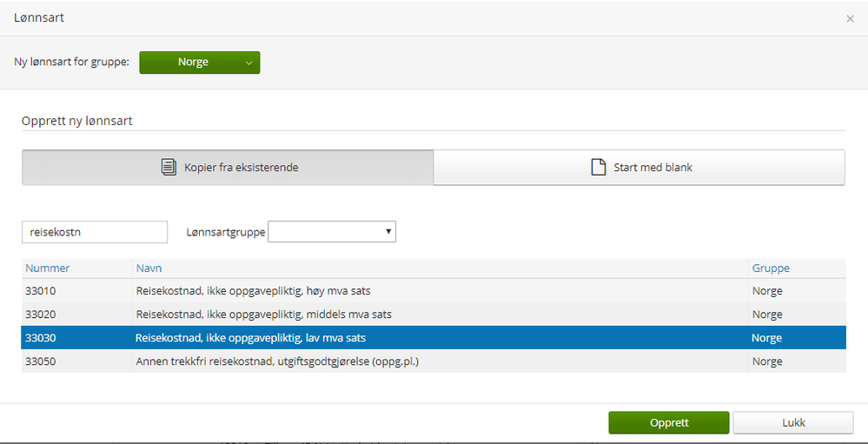
Task: Open the Norge group dropdown
Action: pyautogui.click(x=199, y=63)
